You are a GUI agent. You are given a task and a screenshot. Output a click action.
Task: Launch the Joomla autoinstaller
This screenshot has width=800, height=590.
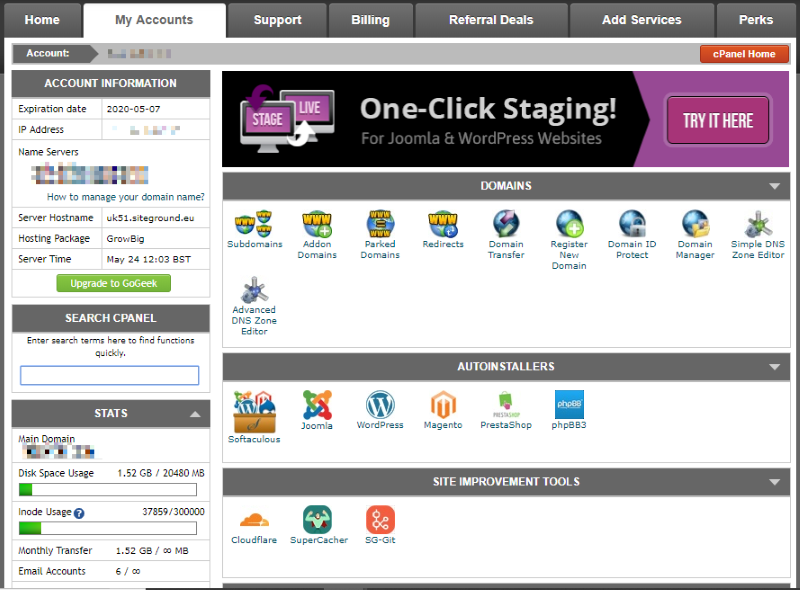(317, 410)
